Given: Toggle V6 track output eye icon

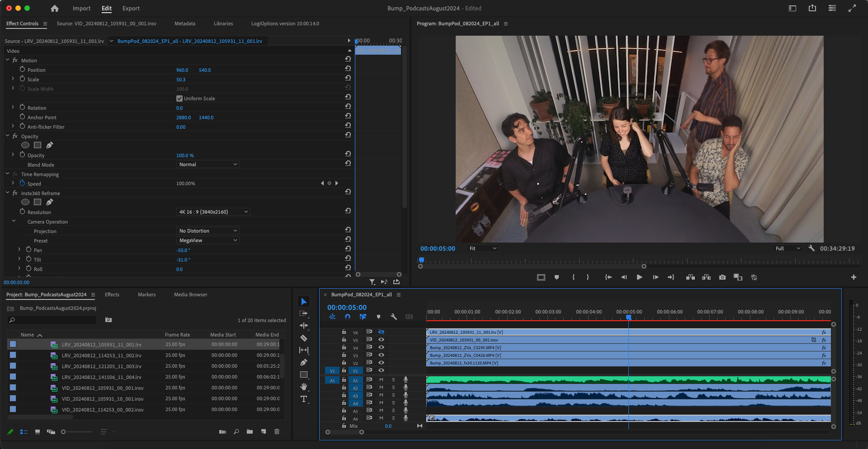Looking at the screenshot, I should 381,332.
